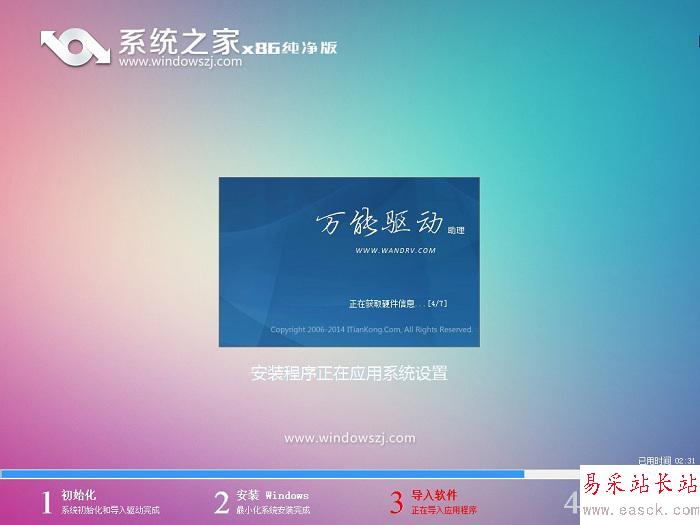700x525 pixels.
Task: Click the 正在获取硬件信息 [4/7] status text
Action: click(x=398, y=304)
